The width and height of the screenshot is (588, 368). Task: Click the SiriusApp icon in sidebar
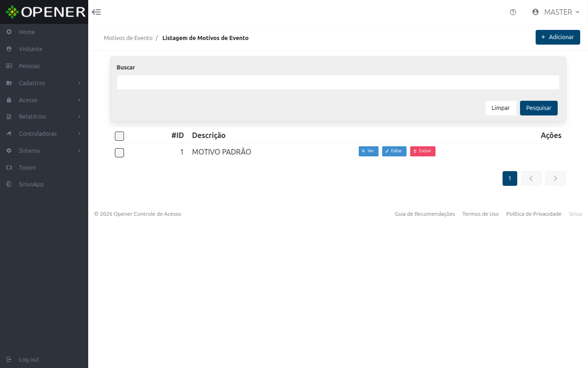9,184
